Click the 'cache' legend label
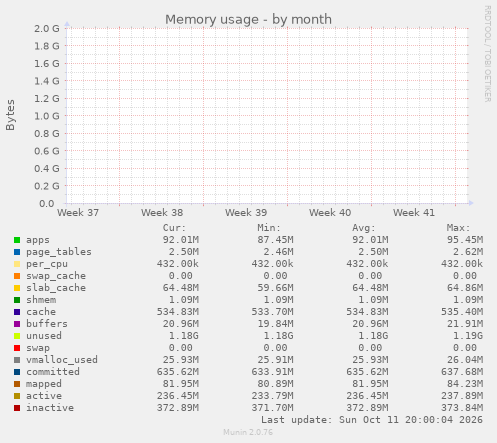The width and height of the screenshot is (497, 443). [x=41, y=312]
